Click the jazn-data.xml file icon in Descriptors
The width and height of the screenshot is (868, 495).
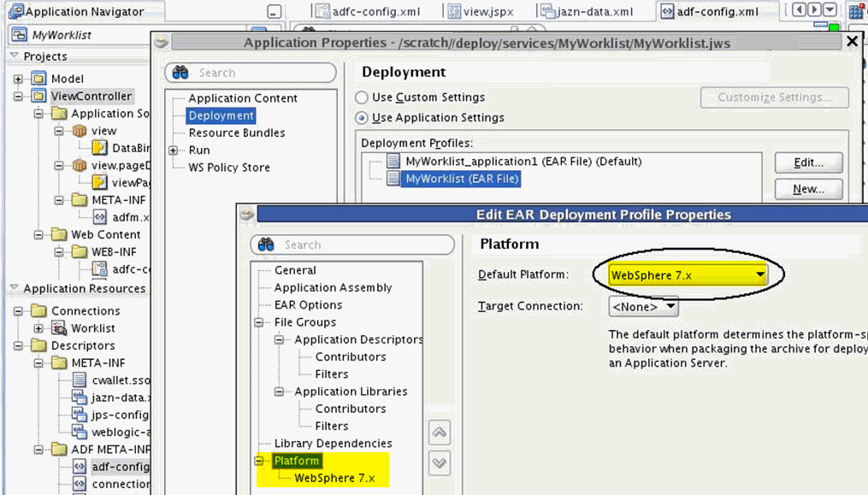(80, 397)
